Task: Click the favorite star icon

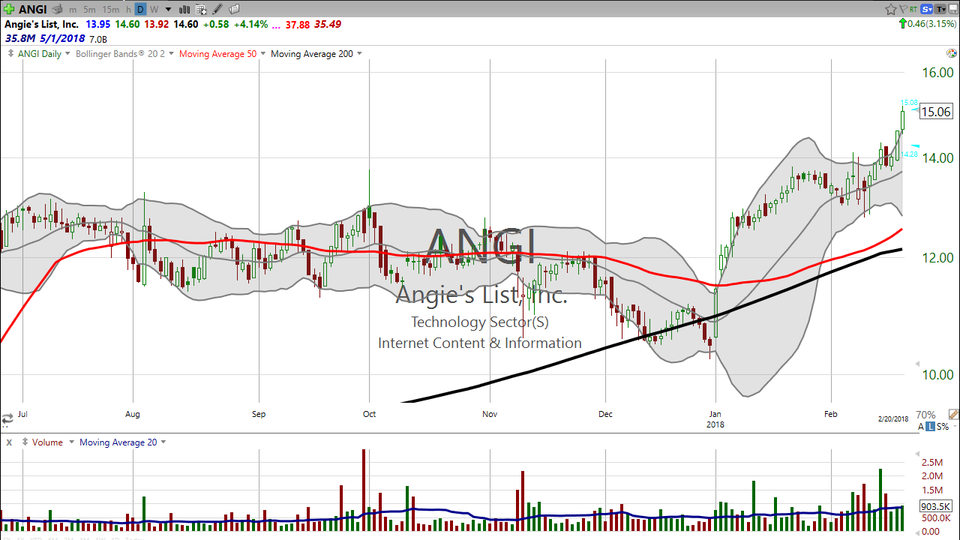Action: [x=891, y=9]
